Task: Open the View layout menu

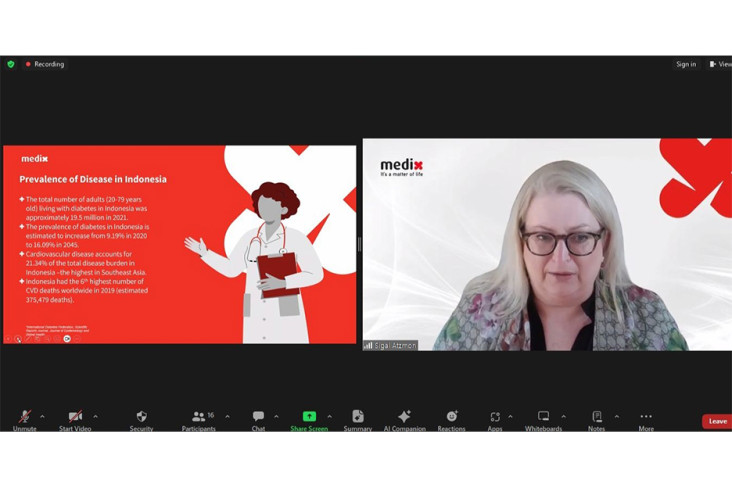Action: pyautogui.click(x=720, y=64)
